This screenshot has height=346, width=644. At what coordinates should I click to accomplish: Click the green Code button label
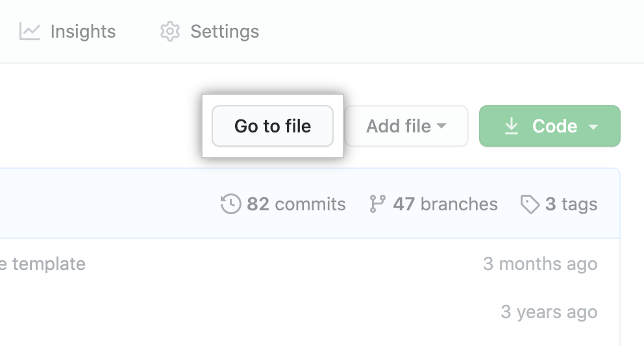pyautogui.click(x=554, y=126)
